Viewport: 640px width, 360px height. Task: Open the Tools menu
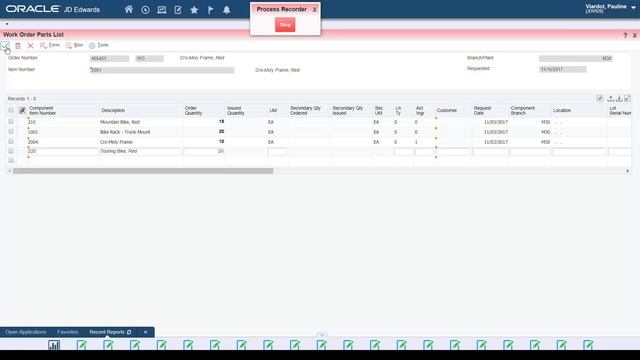pos(99,45)
